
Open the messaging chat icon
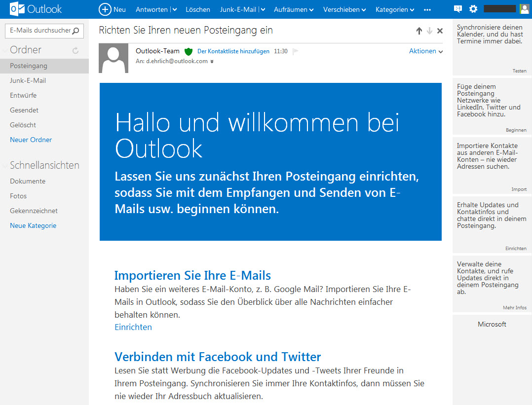click(458, 9)
